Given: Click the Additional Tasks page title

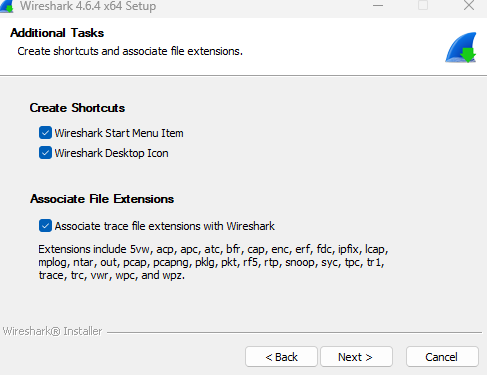Looking at the screenshot, I should click(x=57, y=33).
